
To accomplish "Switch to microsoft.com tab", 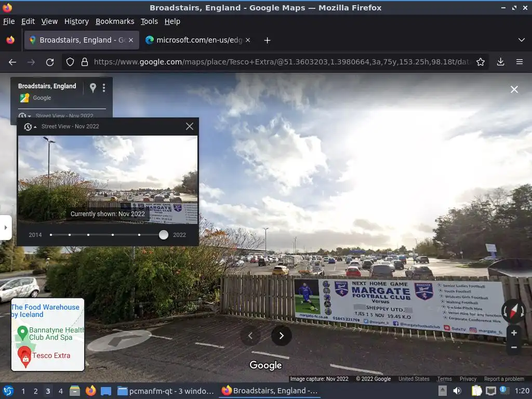I will [198, 40].
